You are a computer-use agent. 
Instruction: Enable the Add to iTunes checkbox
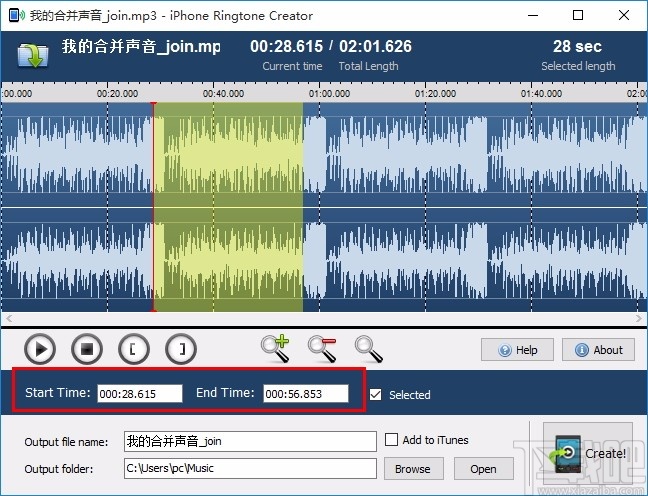[391, 439]
